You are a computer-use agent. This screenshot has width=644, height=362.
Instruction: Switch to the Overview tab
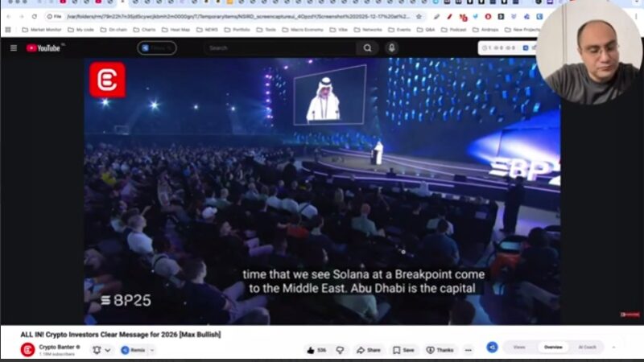[x=553, y=348]
